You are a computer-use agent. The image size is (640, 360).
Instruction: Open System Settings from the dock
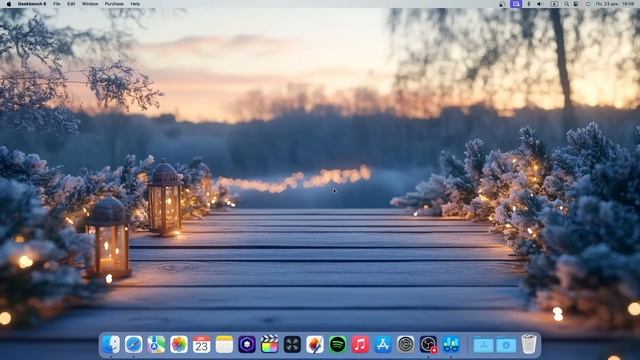pyautogui.click(x=405, y=344)
